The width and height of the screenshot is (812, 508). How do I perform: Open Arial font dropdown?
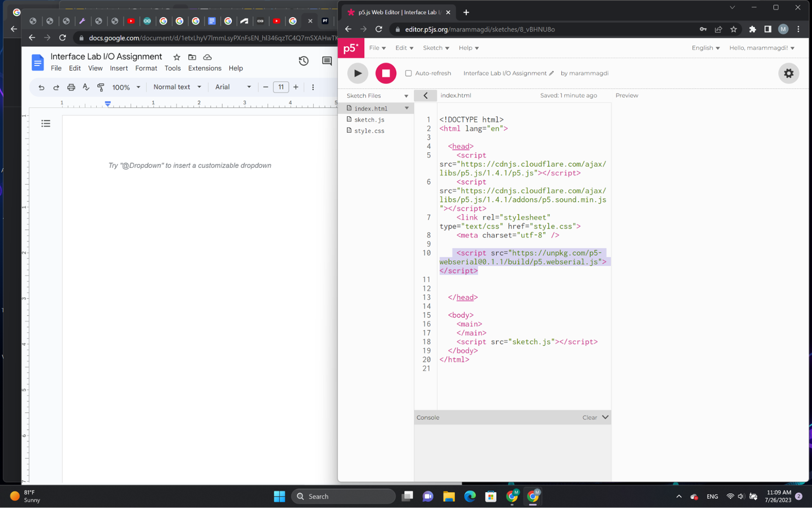(233, 87)
